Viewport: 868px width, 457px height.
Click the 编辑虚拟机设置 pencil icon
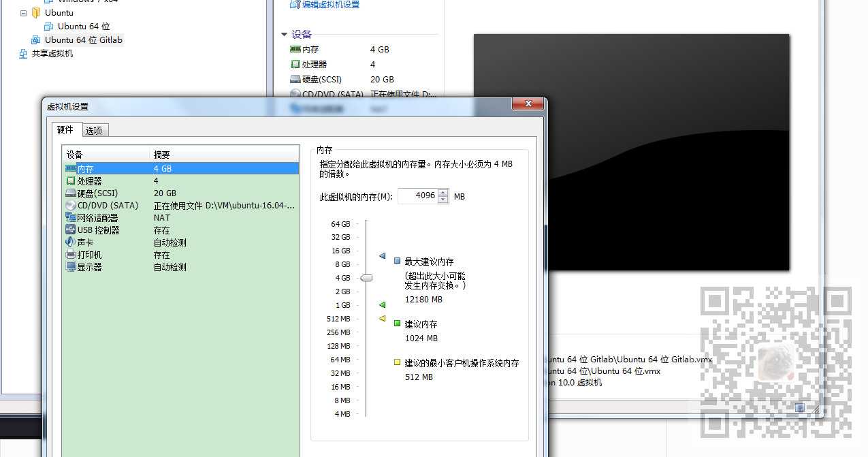(x=294, y=4)
